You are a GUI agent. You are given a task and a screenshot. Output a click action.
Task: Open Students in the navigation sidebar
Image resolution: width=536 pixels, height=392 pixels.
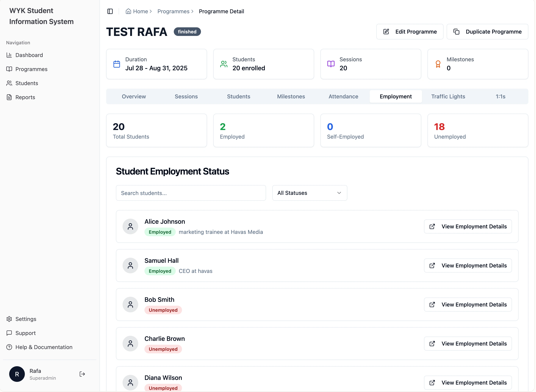click(27, 83)
